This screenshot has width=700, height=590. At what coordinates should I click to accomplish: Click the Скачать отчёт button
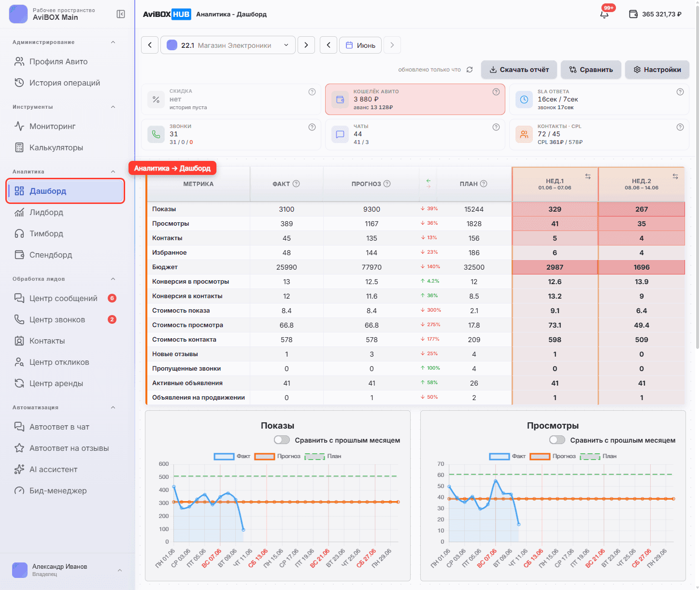point(519,70)
